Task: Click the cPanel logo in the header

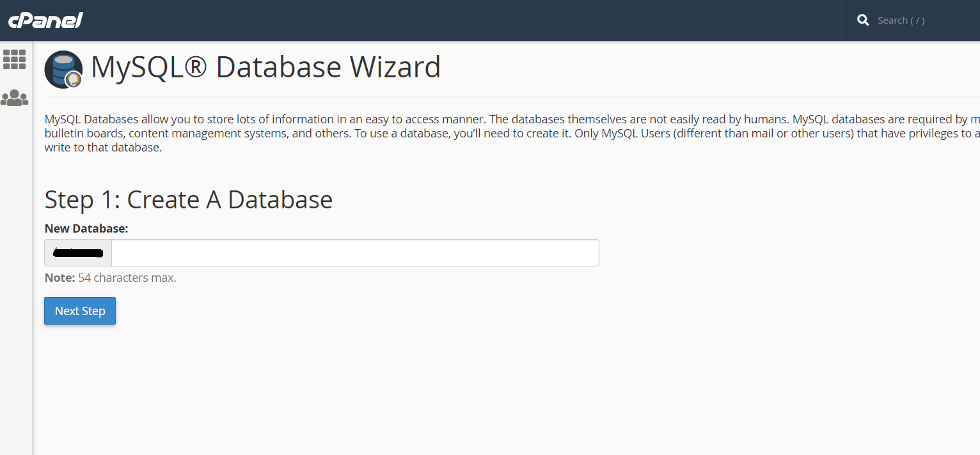Action: click(x=45, y=20)
